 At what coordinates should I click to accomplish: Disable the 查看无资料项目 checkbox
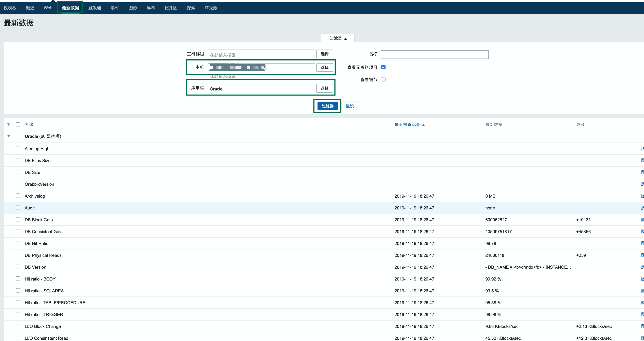[x=383, y=67]
